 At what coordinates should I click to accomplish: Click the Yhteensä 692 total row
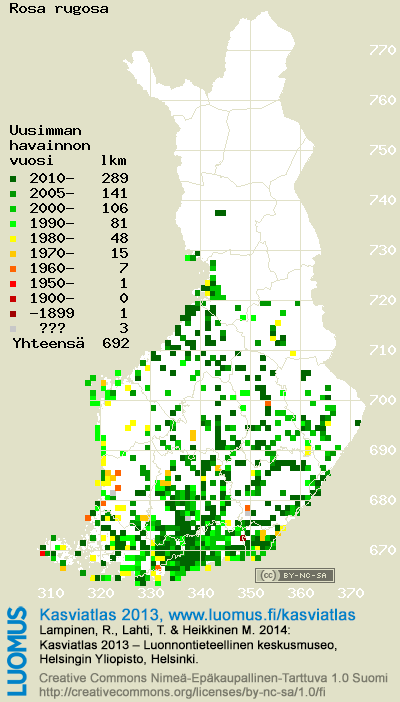[x=71, y=343]
